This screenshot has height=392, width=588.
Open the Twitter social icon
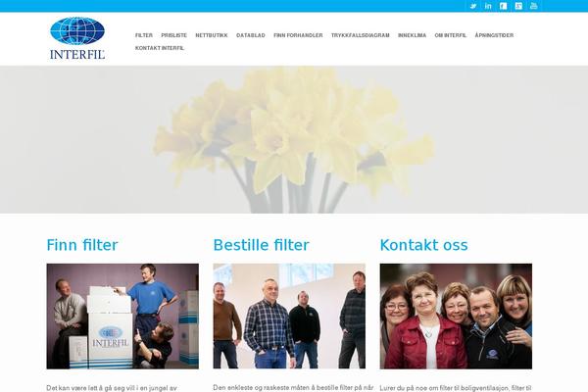click(473, 6)
